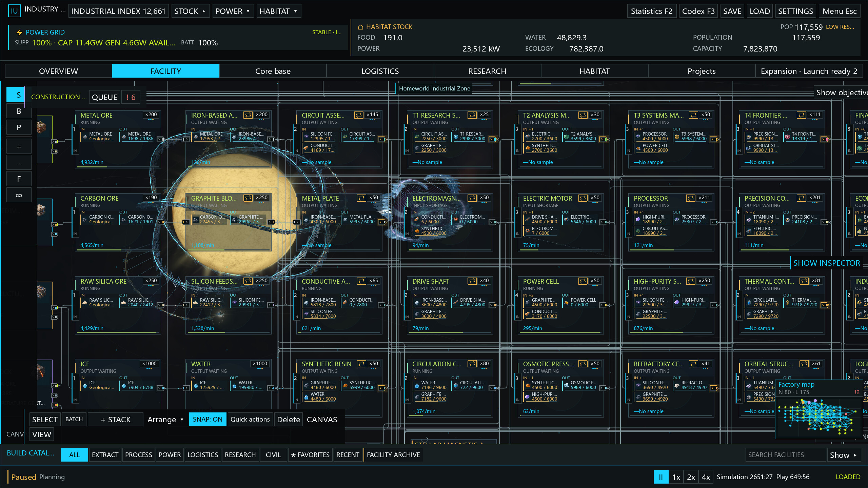The height and width of the screenshot is (488, 868).
Task: Focus the SEARCH FACILITIES input field
Action: coord(786,455)
